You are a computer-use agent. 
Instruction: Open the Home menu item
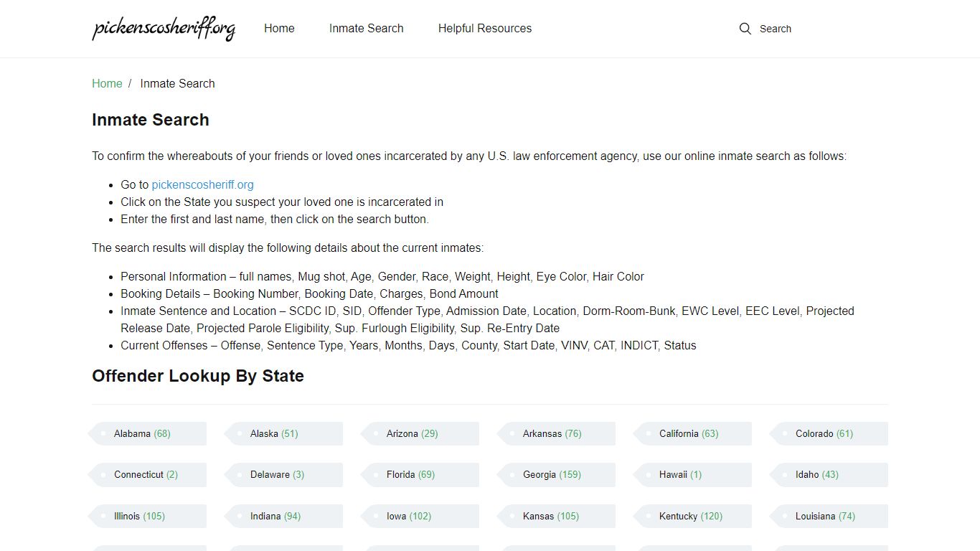[x=279, y=29]
